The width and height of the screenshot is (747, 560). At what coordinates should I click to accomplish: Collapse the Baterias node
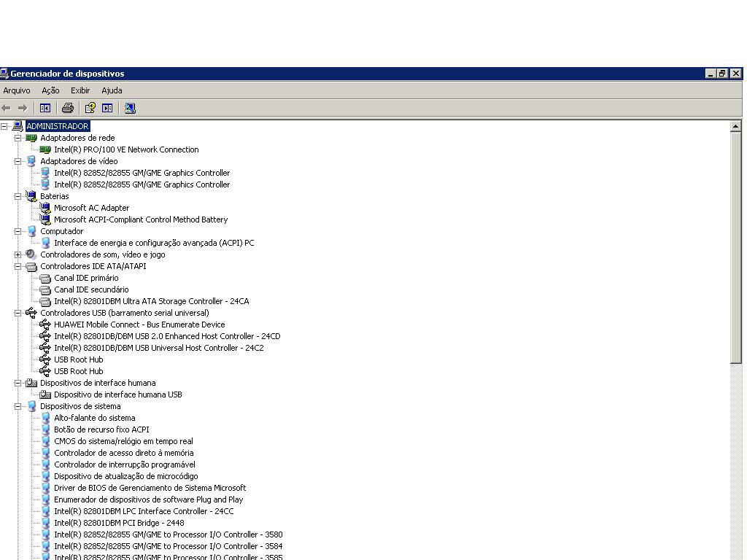click(x=18, y=196)
